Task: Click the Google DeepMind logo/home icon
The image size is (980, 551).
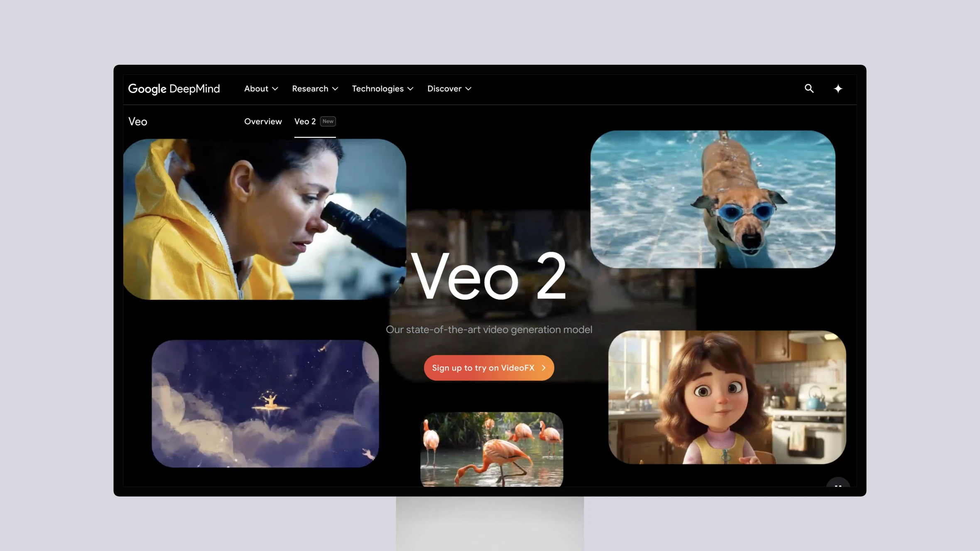Action: point(174,89)
